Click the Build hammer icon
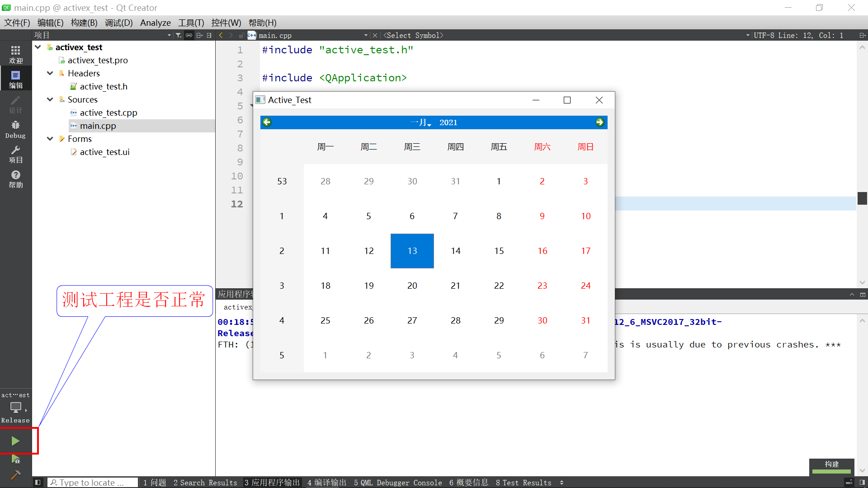 pyautogui.click(x=15, y=475)
